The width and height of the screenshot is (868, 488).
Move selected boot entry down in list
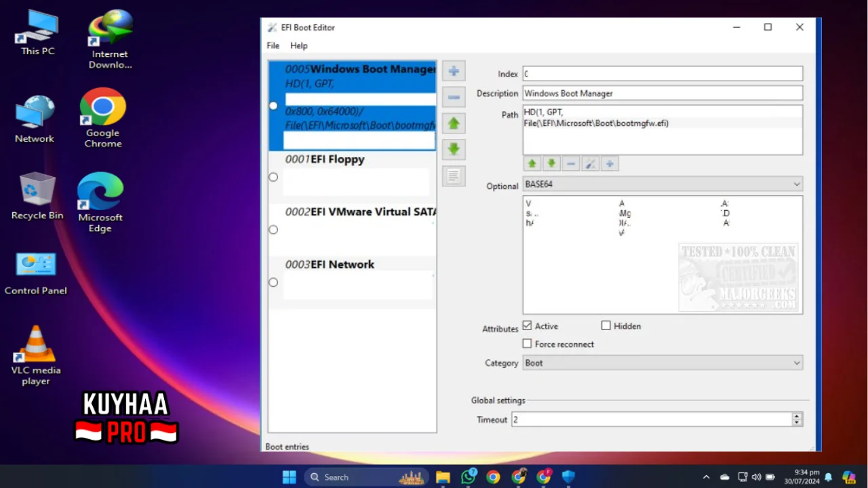(454, 149)
